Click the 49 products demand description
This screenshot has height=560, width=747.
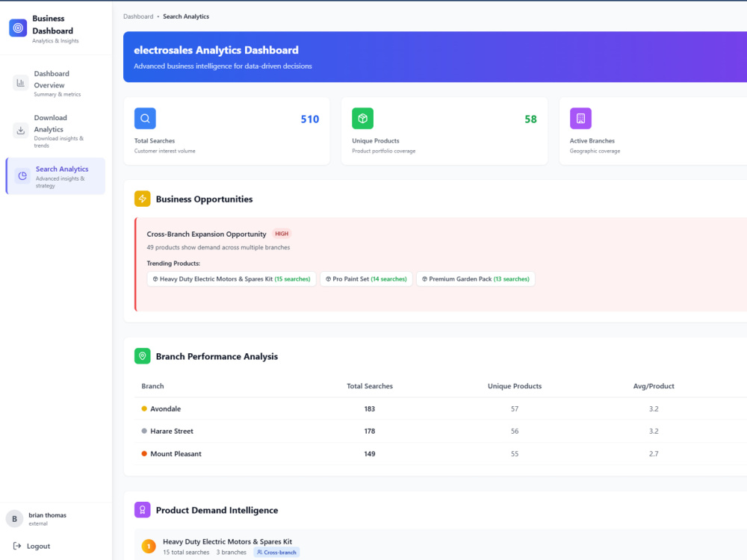pos(218,247)
